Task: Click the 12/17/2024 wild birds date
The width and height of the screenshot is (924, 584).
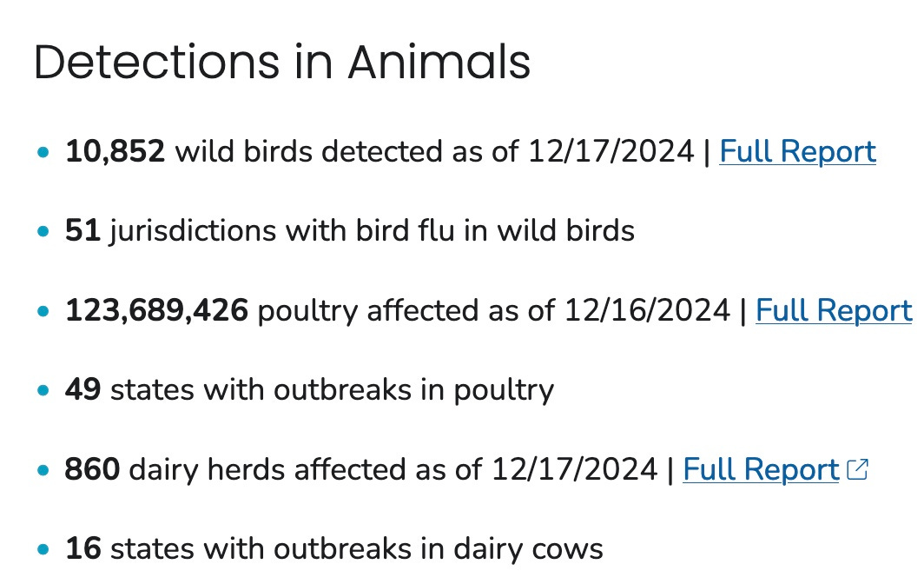Action: (x=611, y=151)
